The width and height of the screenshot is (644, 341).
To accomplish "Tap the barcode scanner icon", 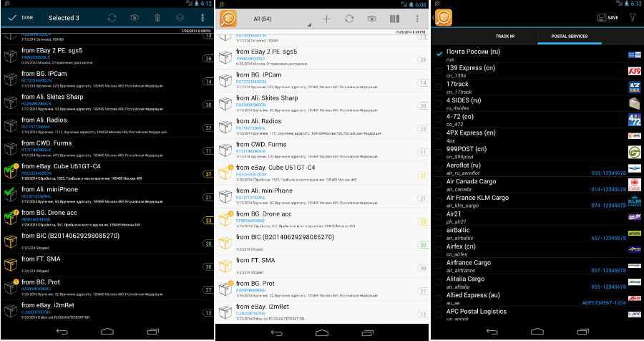I will pos(394,19).
